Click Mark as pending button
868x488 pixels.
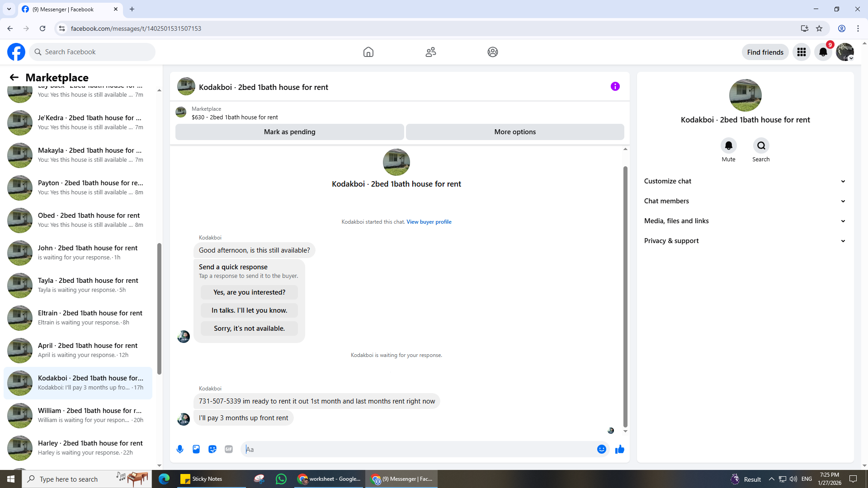coord(289,132)
